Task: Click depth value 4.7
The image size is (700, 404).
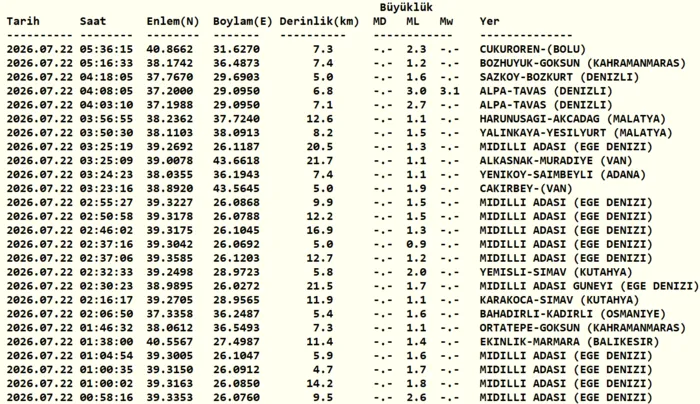Action: tap(323, 370)
